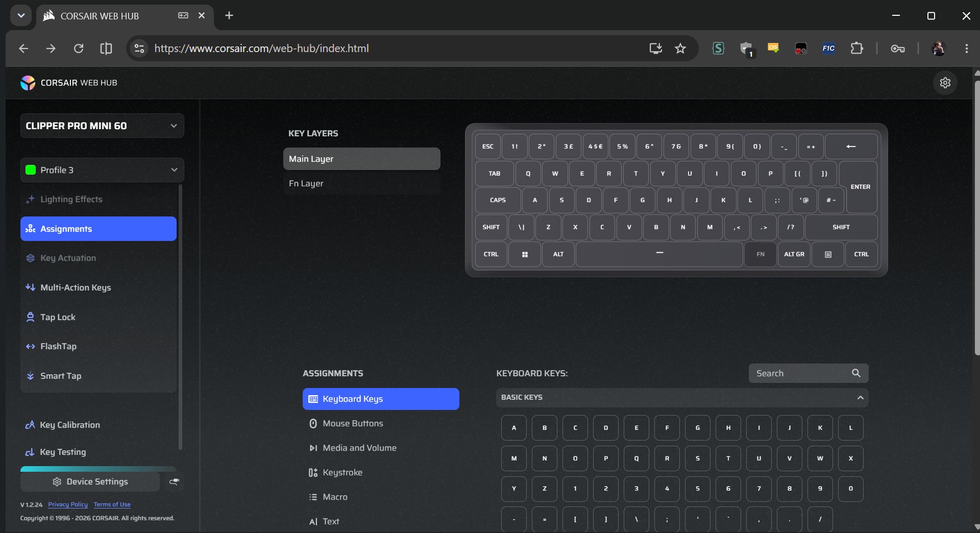
Task: Select the Keystroke assignment type
Action: pos(381,472)
